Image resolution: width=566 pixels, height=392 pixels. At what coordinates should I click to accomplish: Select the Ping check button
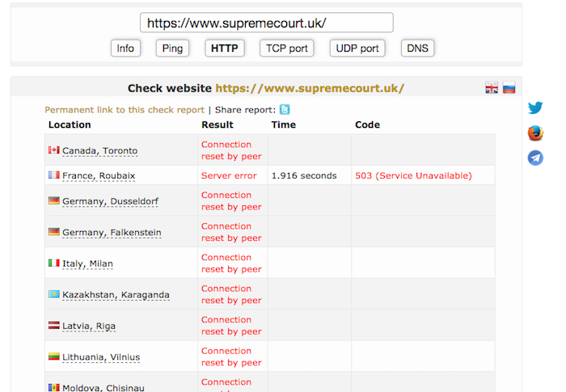point(172,48)
